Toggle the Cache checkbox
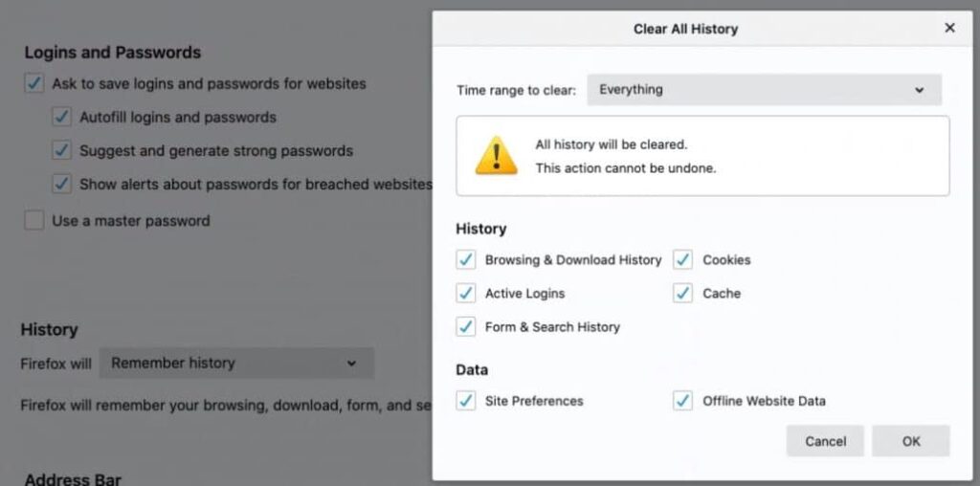Image resolution: width=980 pixels, height=486 pixels. pos(682,294)
